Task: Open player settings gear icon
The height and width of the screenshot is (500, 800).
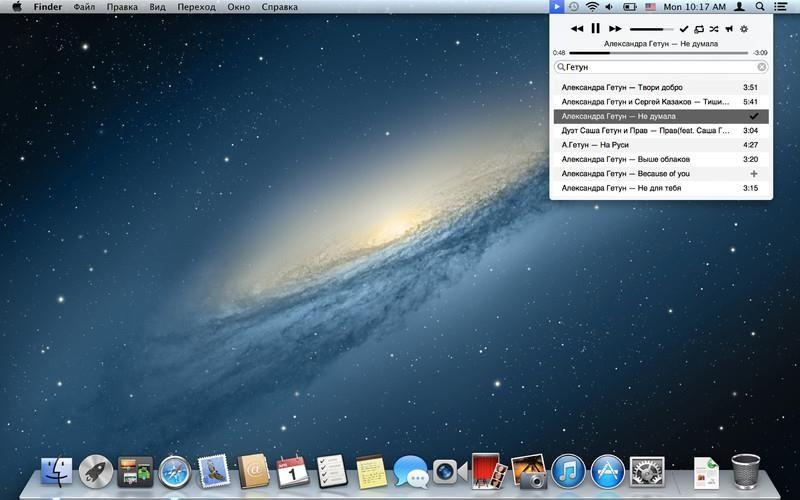Action: coord(744,29)
